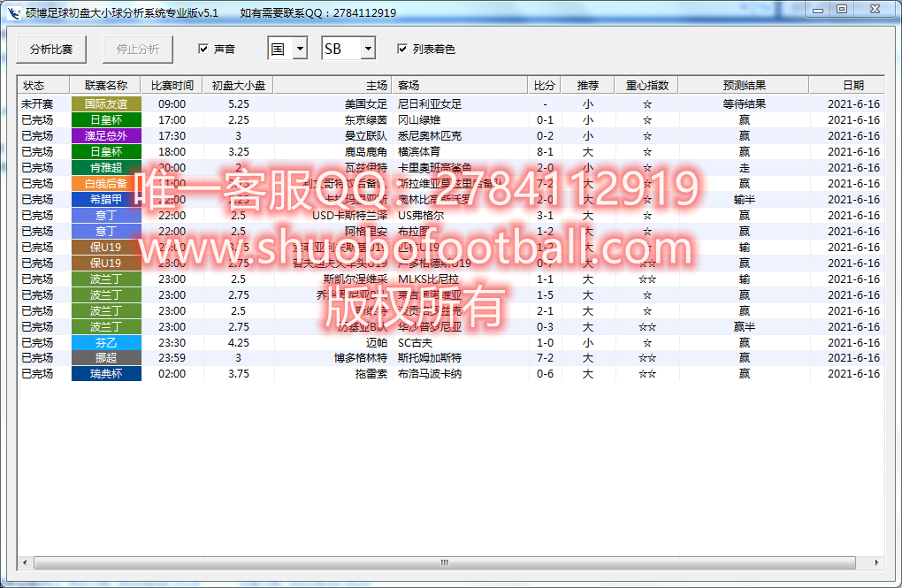The height and width of the screenshot is (588, 902).
Task: Click the app logo icon in the title bar
Action: click(x=12, y=11)
